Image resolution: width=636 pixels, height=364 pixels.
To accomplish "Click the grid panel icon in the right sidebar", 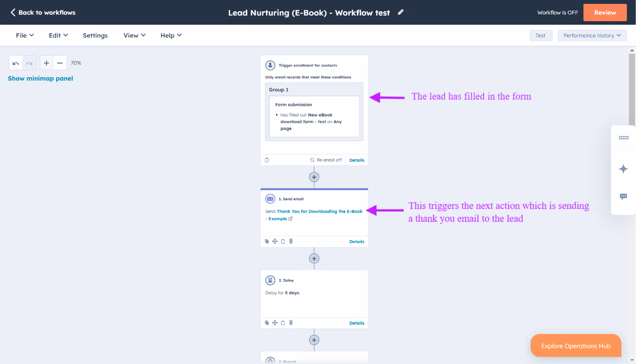I will pos(623,137).
